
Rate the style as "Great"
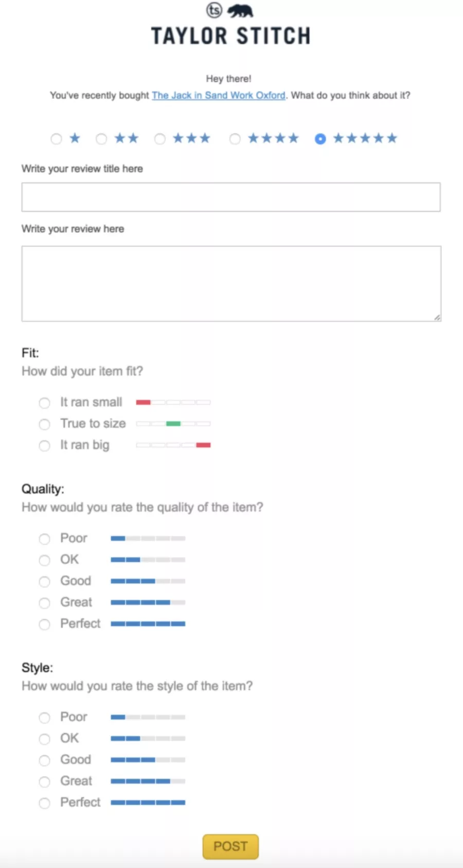(x=44, y=782)
